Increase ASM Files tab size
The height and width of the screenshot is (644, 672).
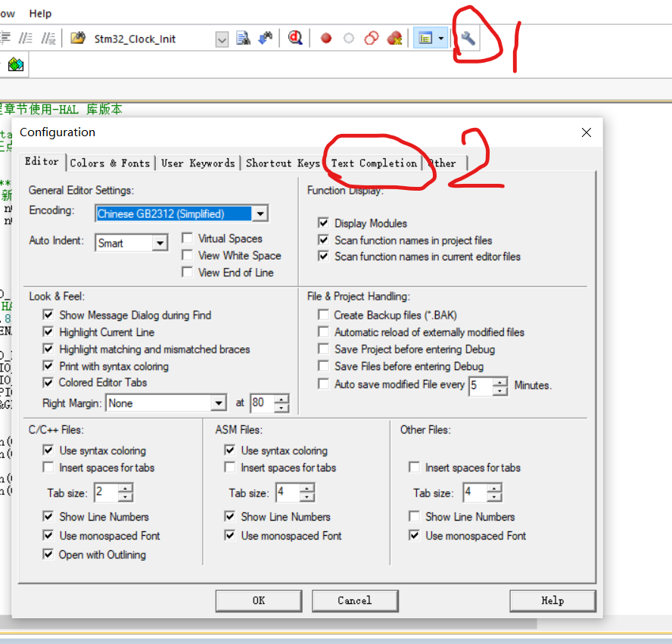(x=306, y=488)
